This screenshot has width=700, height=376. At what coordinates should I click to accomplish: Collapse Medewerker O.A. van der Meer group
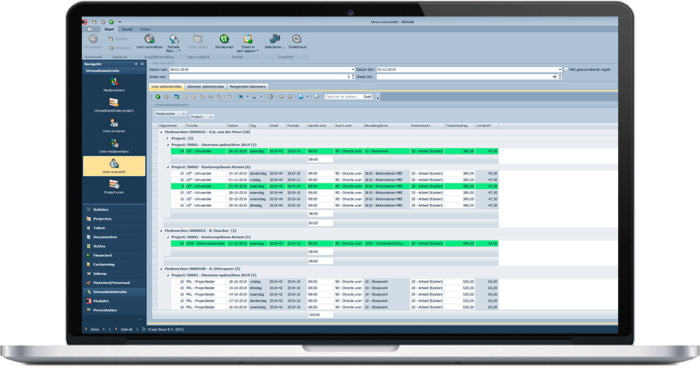click(x=161, y=132)
